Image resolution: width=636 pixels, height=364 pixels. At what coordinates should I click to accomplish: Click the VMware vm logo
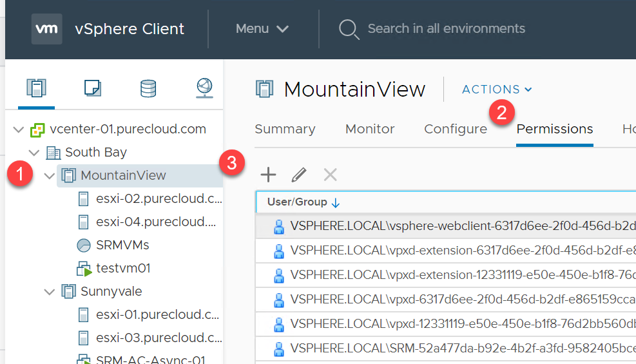coord(46,29)
